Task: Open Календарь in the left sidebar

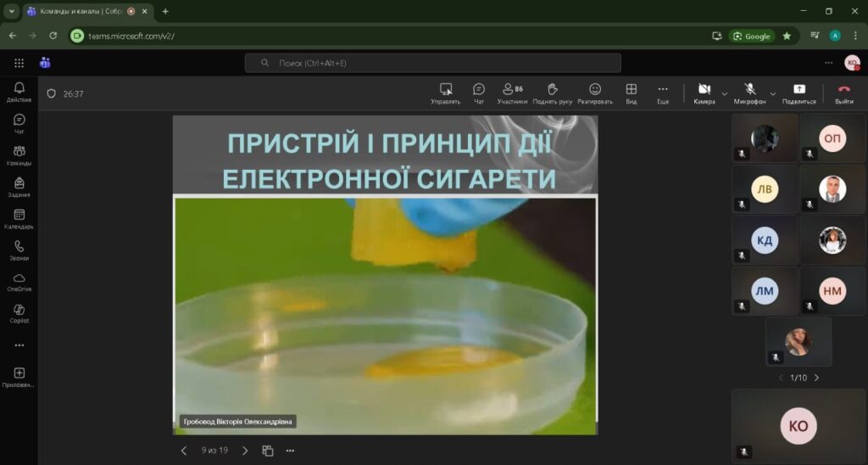Action: pos(19,219)
